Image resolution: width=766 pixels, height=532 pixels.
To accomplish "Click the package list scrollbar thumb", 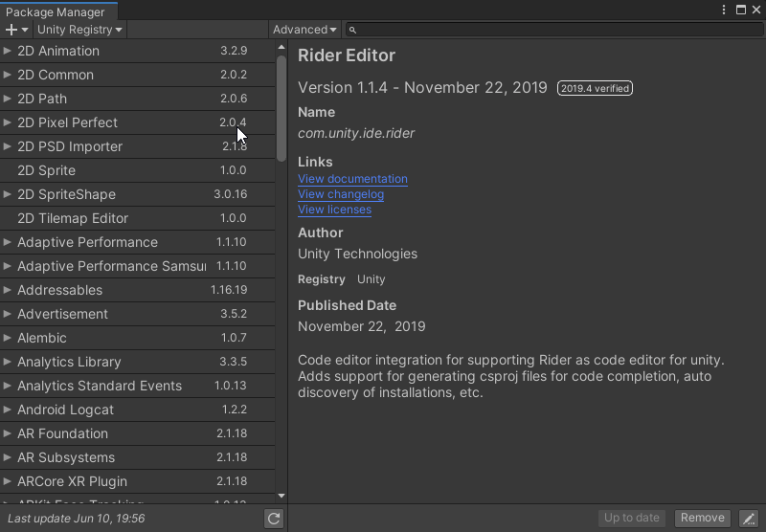I will [x=282, y=107].
